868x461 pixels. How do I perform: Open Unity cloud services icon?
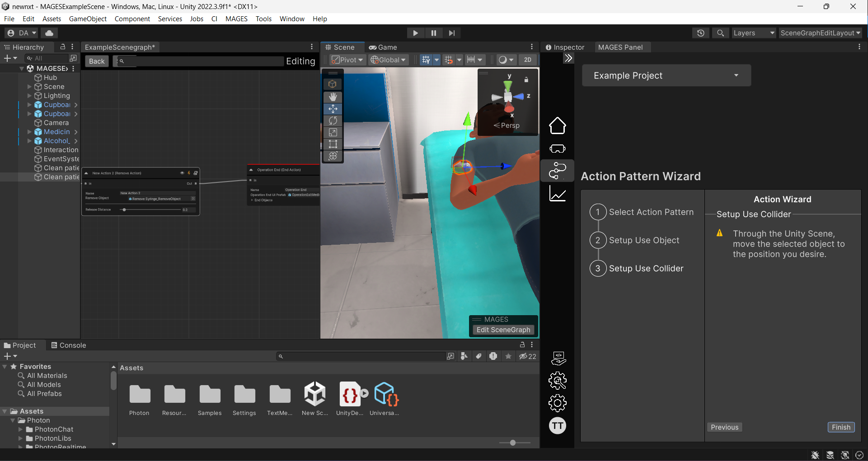pyautogui.click(x=49, y=33)
